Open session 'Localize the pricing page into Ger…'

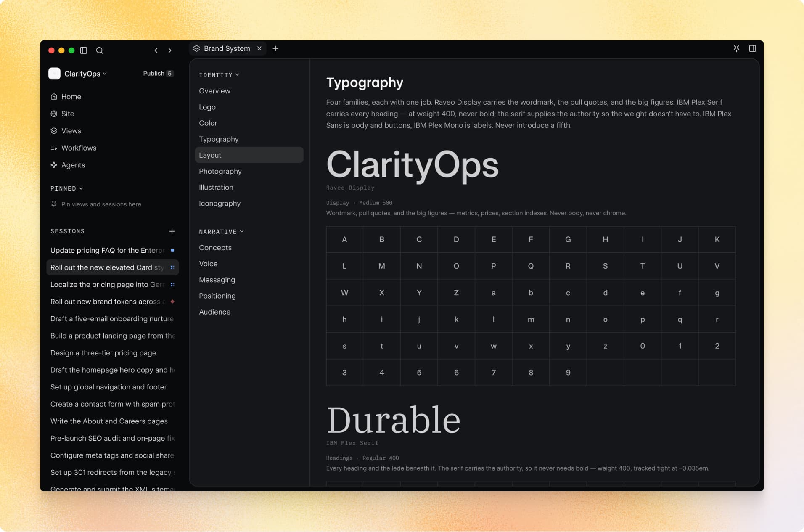[113, 285]
